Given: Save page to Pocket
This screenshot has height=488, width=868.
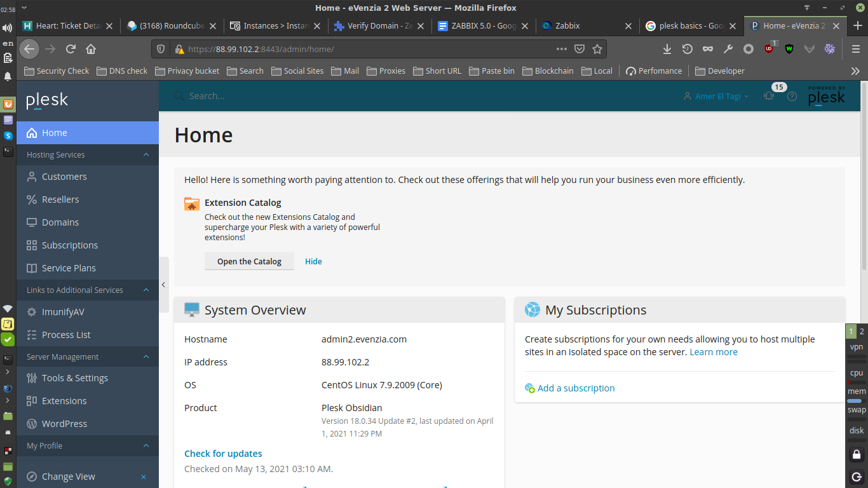Looking at the screenshot, I should click(x=580, y=49).
